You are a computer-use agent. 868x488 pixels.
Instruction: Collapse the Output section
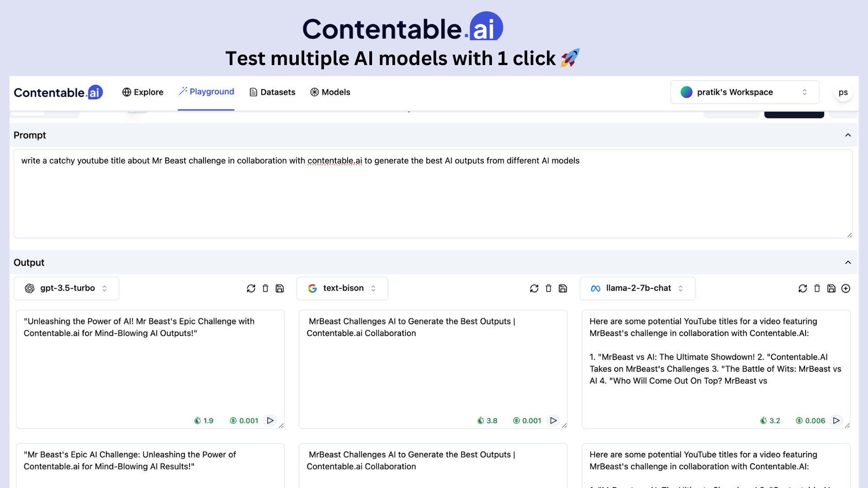848,263
